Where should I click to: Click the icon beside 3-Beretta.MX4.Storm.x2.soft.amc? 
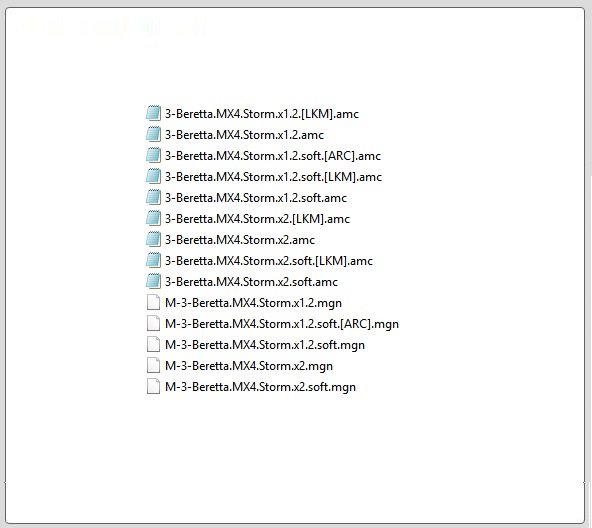click(x=153, y=281)
